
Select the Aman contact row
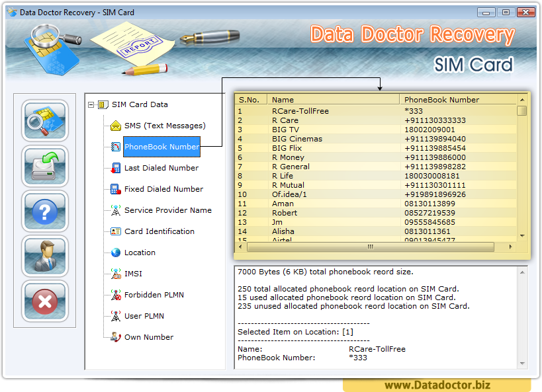click(376, 204)
